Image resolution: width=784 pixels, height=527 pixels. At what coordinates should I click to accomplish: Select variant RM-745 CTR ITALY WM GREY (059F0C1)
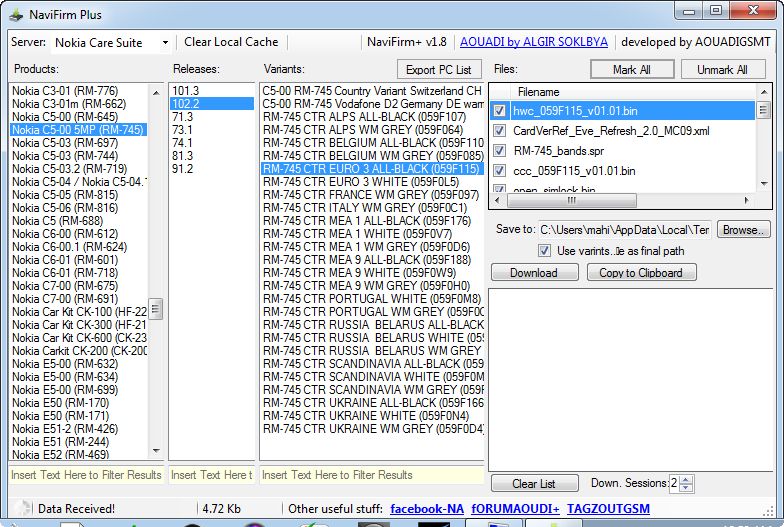point(372,208)
